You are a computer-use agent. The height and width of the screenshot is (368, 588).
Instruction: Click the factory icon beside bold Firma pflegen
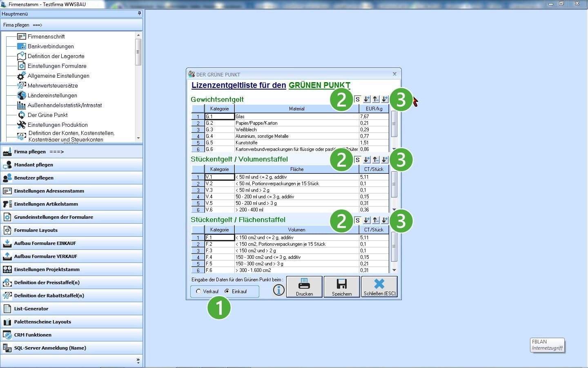coord(7,152)
